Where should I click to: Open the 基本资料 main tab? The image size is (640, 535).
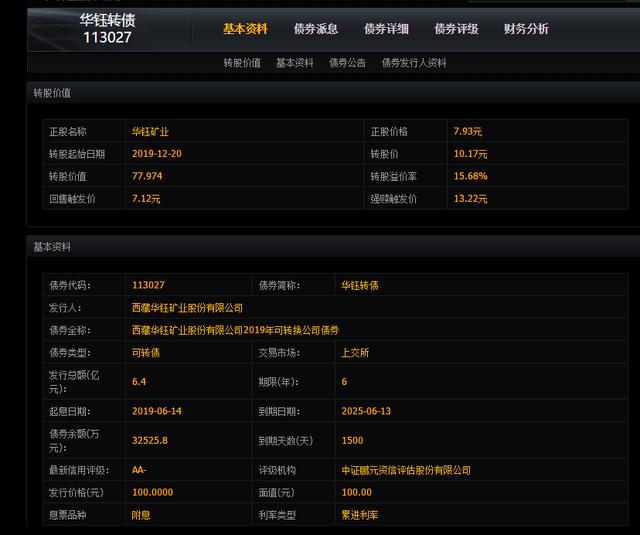coord(245,29)
